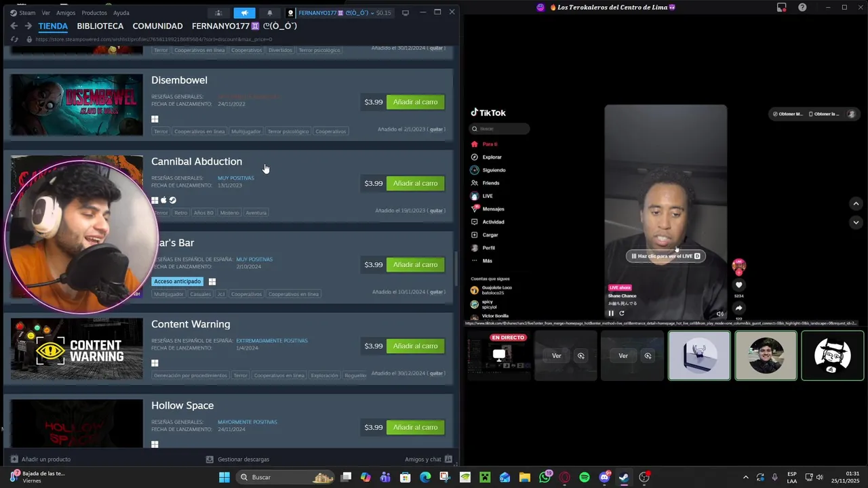868x488 pixels.
Task: Remove Cannibal Abduction from wishlist via quitar
Action: (x=436, y=210)
